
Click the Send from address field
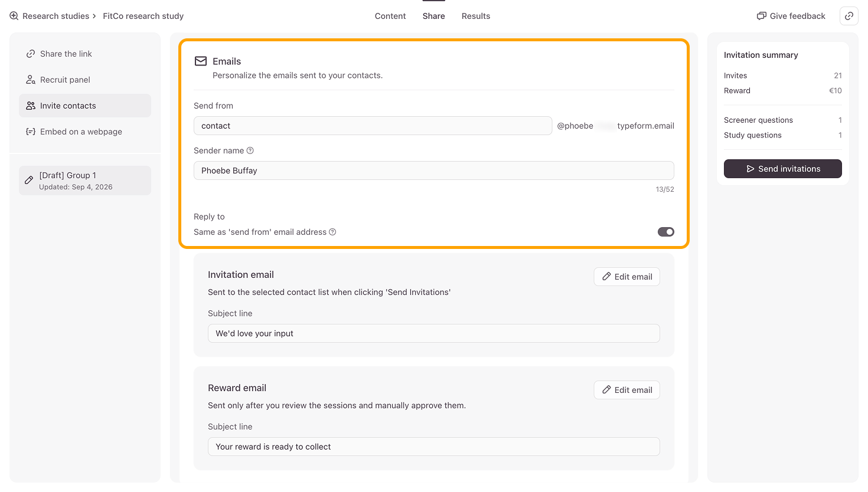373,126
